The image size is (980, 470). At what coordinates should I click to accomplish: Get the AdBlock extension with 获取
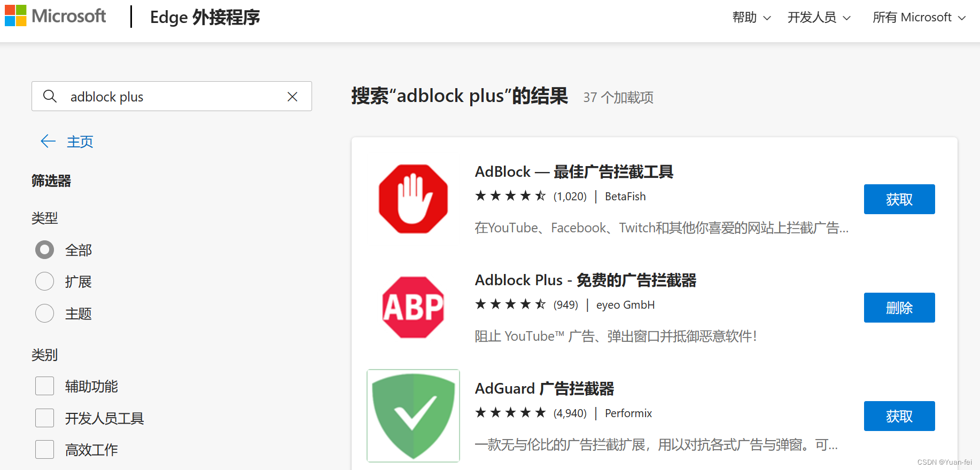899,199
